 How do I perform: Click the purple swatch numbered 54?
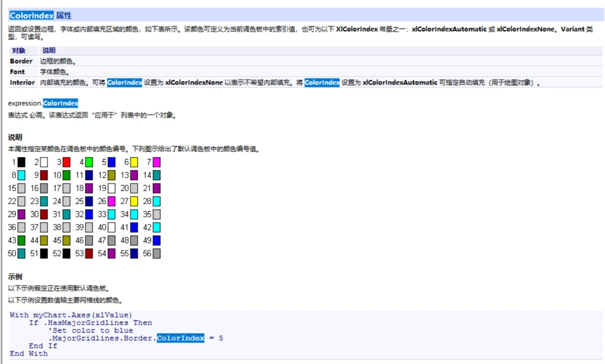tap(111, 254)
